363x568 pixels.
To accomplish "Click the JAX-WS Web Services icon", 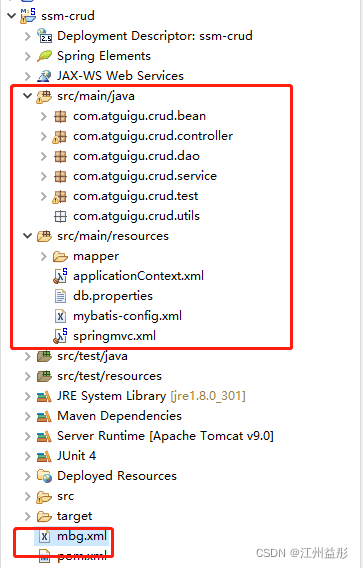I will [45, 76].
